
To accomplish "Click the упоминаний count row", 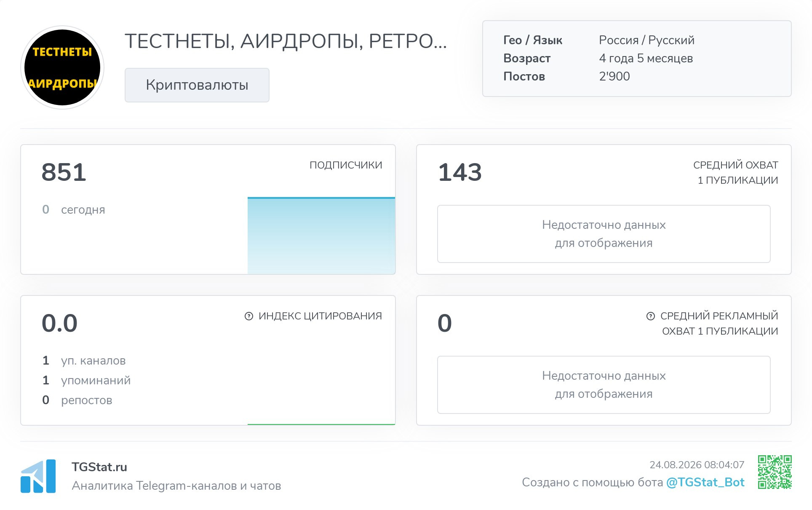I will coord(87,381).
